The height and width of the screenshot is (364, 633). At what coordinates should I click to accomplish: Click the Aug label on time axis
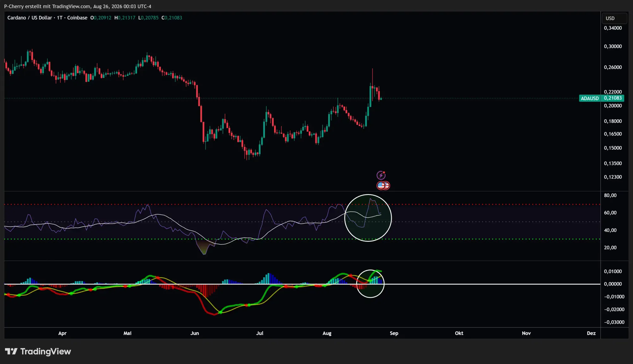pyautogui.click(x=327, y=333)
